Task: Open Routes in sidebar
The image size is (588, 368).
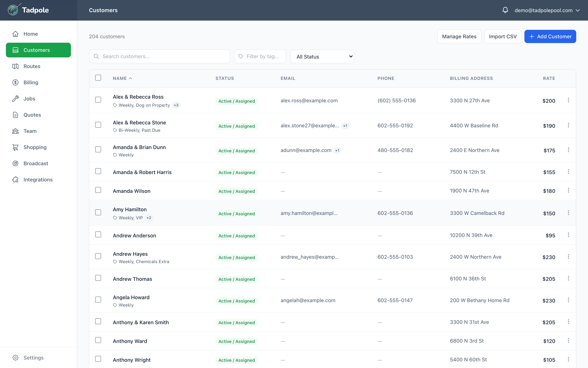Action: [x=38, y=66]
